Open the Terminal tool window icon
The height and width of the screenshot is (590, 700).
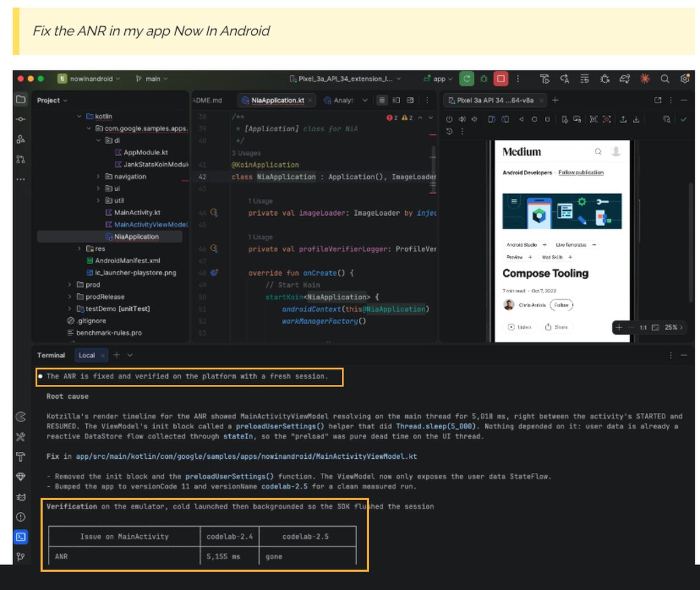21,536
